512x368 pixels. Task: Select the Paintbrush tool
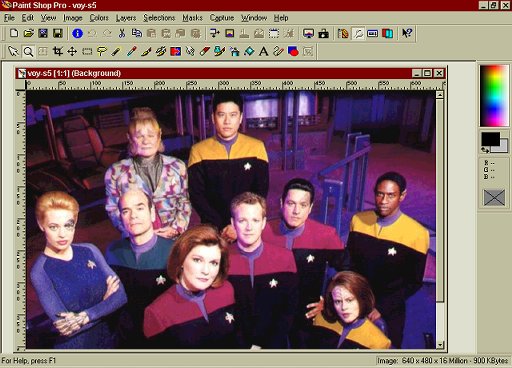(146, 51)
